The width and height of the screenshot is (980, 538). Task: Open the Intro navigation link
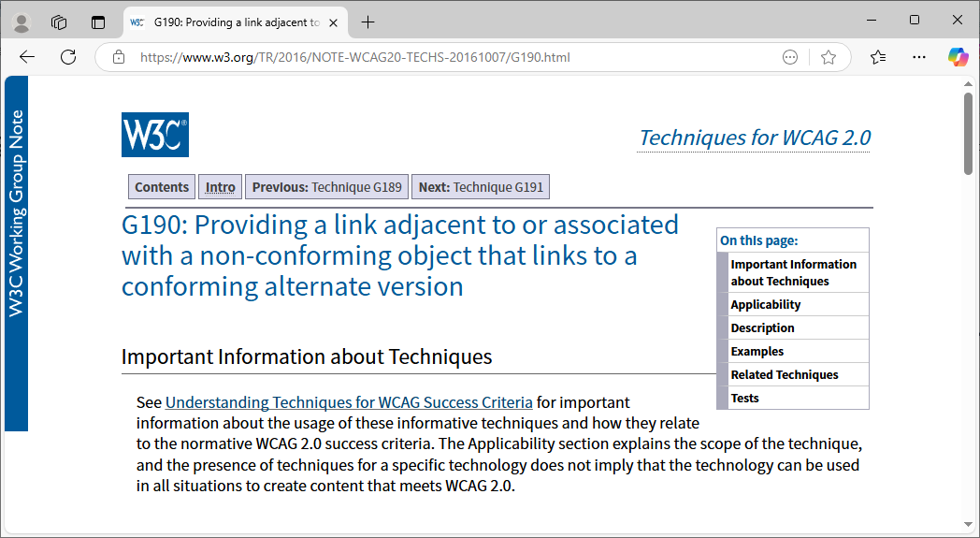point(220,187)
